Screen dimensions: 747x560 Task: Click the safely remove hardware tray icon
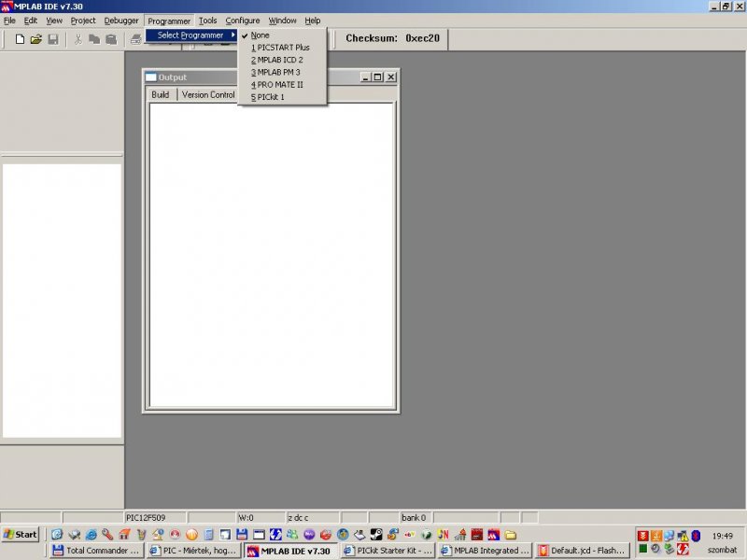coord(669,549)
